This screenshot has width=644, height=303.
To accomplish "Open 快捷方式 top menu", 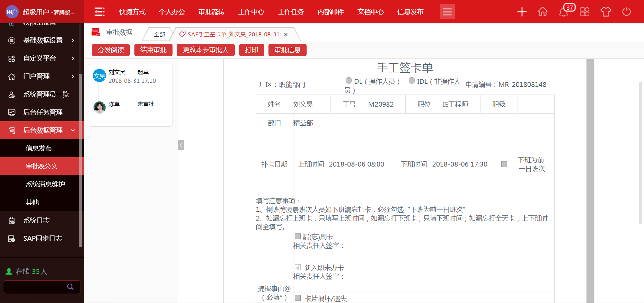I will (132, 12).
